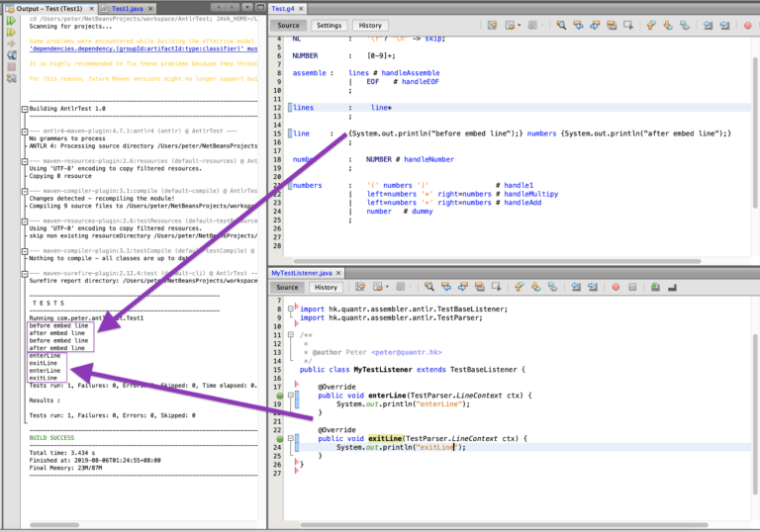Click horizontal scrollbar of Test.g4 editor
This screenshot has height=532, width=760.
coord(497,261)
